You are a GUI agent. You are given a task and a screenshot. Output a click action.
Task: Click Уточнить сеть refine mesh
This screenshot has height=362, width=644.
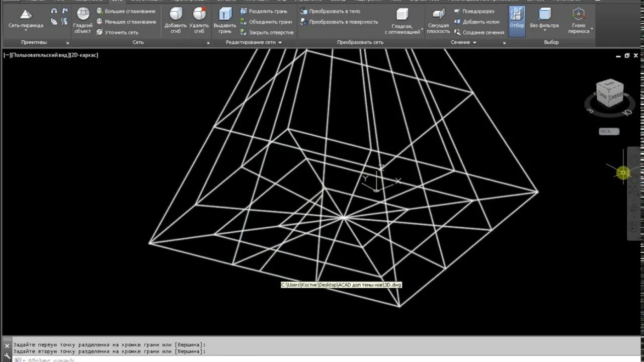pos(117,32)
